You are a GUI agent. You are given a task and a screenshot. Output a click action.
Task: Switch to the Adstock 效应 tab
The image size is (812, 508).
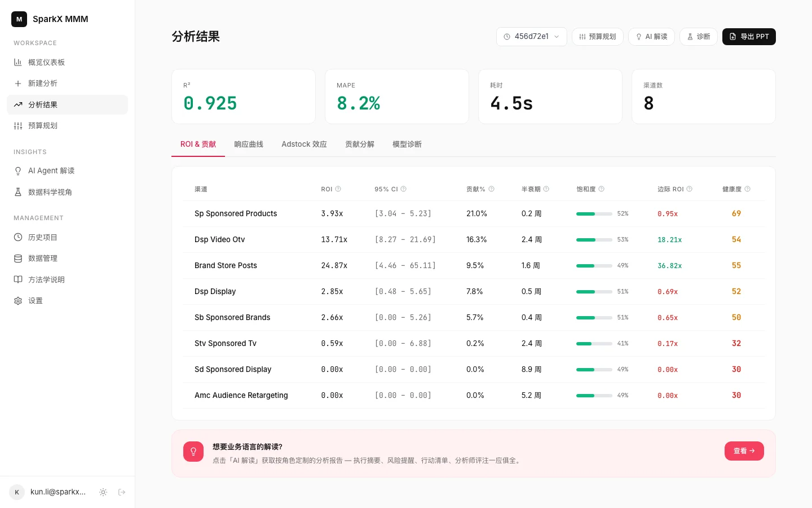(304, 144)
